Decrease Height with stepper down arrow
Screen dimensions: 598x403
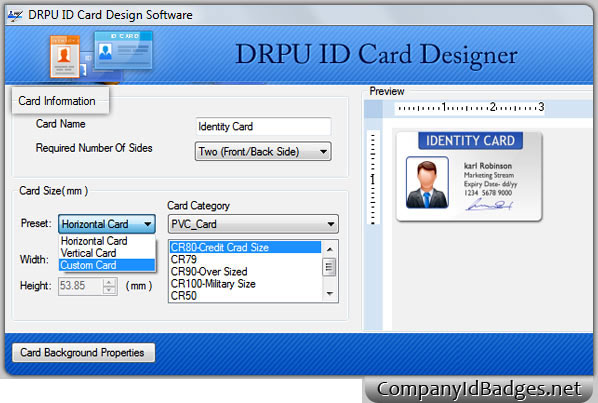[109, 290]
